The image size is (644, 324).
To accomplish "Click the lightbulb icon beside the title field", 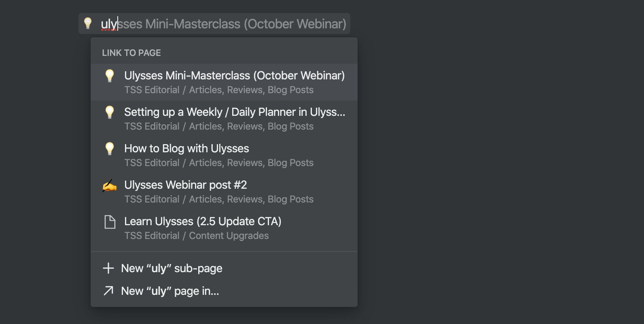I will coord(88,23).
